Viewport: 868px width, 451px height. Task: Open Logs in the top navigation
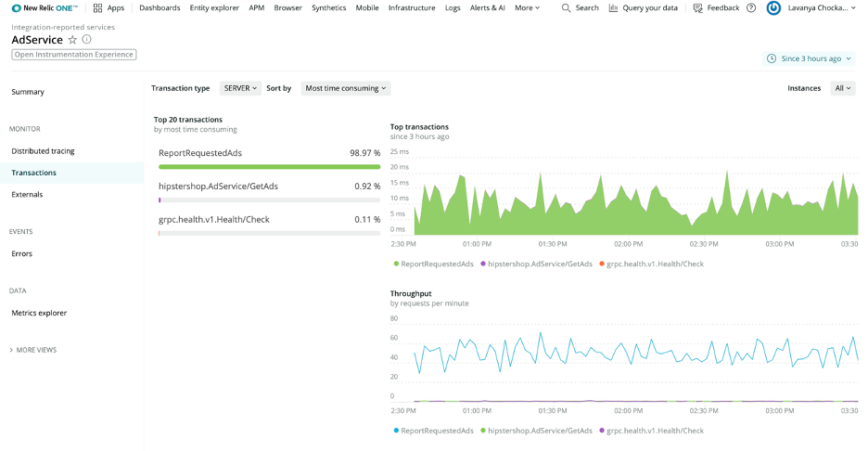(453, 7)
